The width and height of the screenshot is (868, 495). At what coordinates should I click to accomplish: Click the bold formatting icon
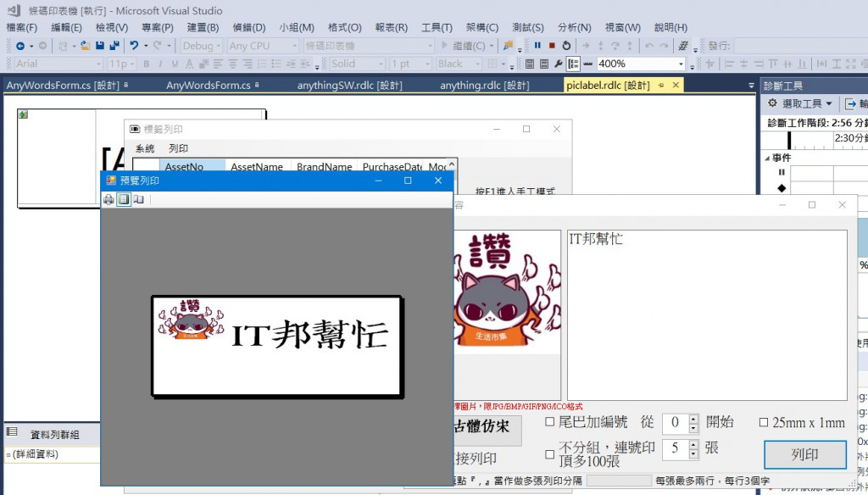pyautogui.click(x=146, y=64)
